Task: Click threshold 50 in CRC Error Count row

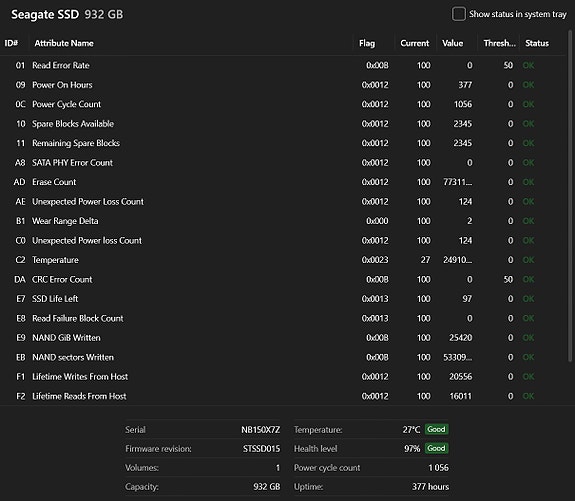Action: pos(508,279)
